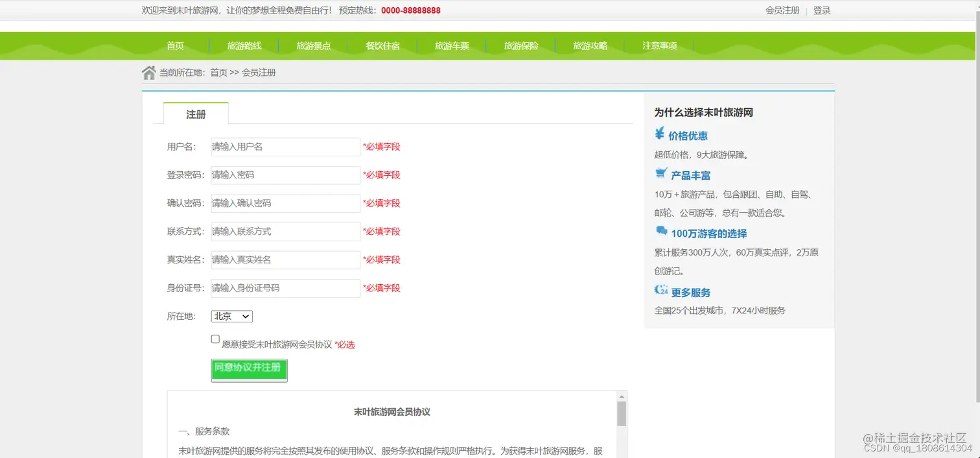
Task: Click the 末叶旅游网会员协议 heading text
Action: click(392, 412)
